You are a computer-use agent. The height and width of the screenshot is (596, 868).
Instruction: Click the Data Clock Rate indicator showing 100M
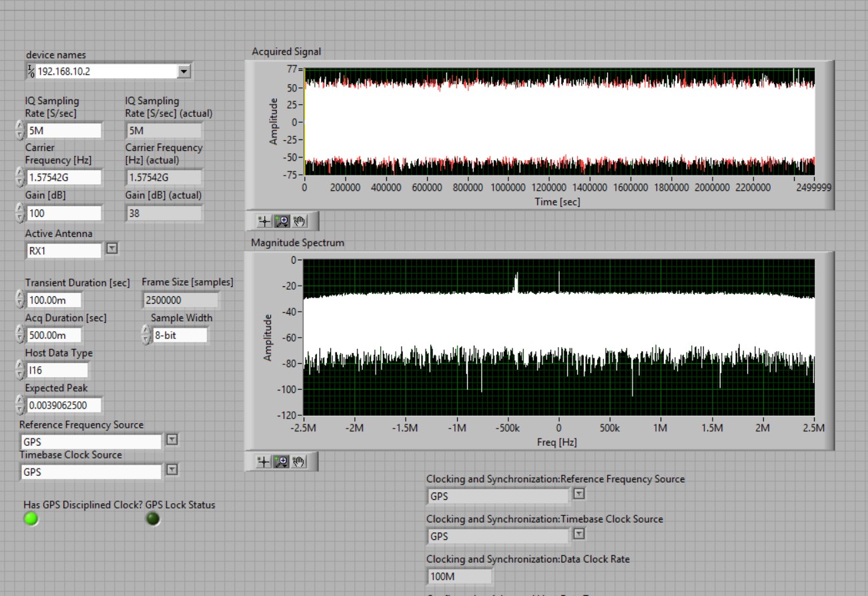[460, 576]
